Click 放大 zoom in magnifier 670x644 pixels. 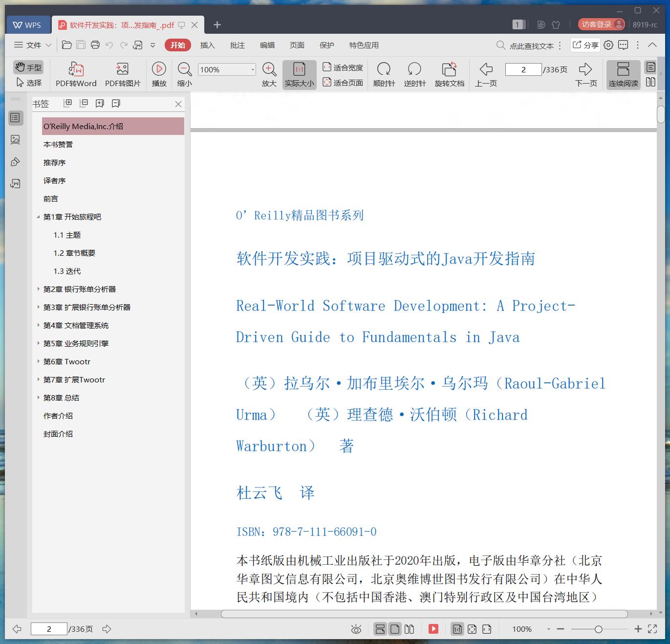[269, 74]
